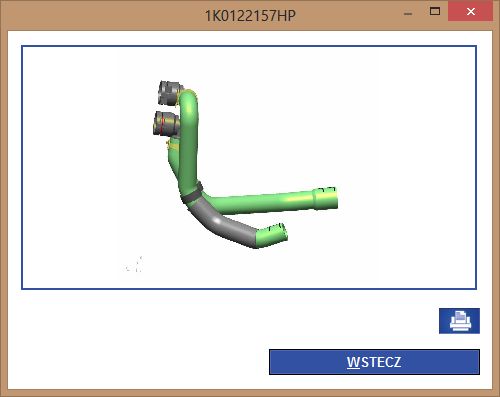Minimize the 1K0122157HP window

point(408,13)
